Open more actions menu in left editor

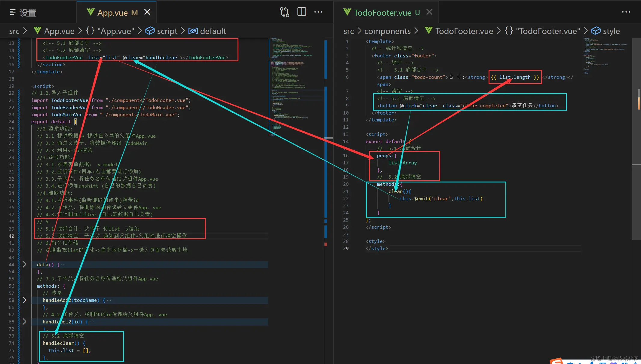(x=318, y=12)
